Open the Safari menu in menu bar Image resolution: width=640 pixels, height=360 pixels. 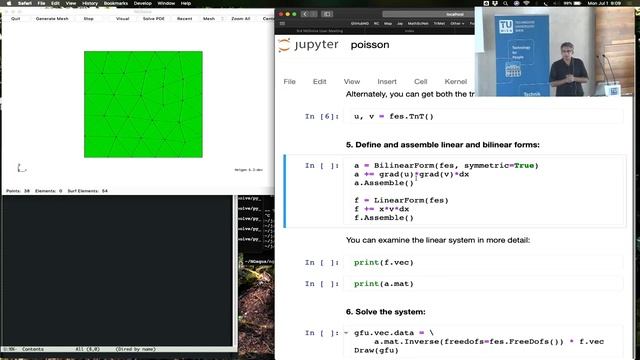pyautogui.click(x=25, y=3)
